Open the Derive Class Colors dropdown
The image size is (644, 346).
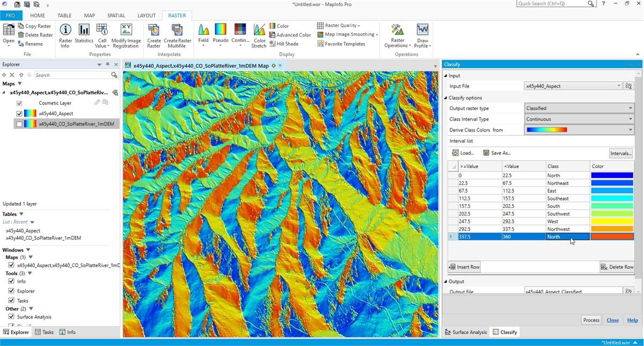coord(579,130)
